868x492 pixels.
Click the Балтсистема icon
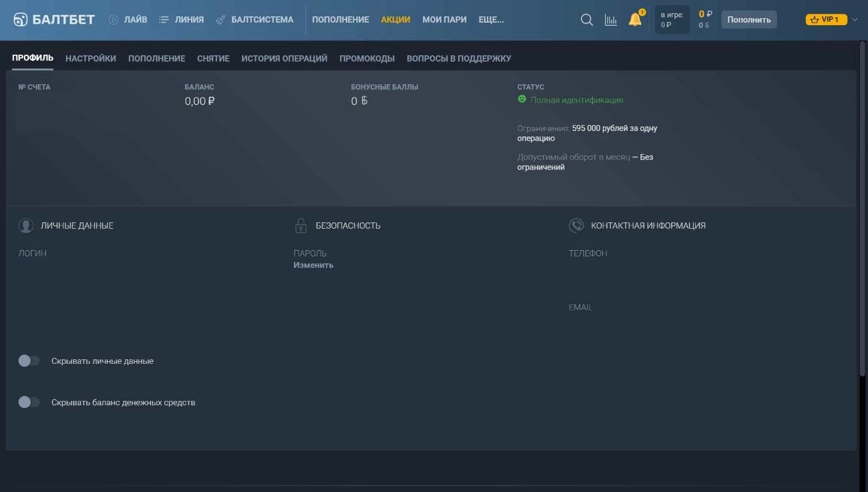pos(220,19)
